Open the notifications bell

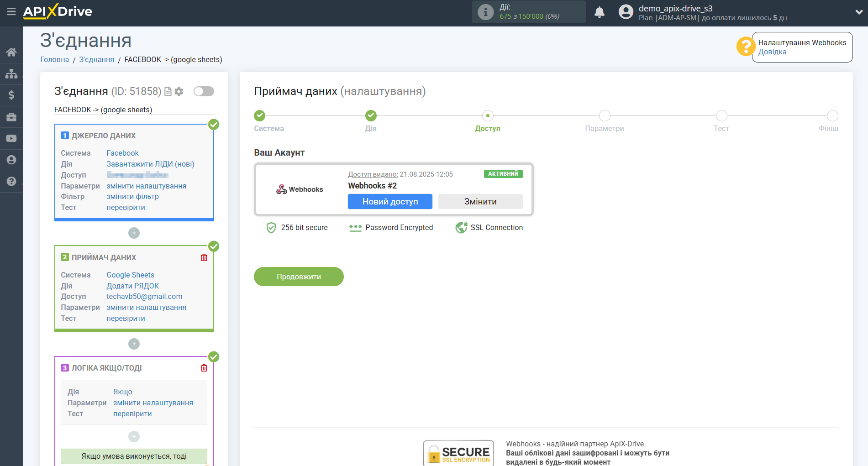click(600, 12)
